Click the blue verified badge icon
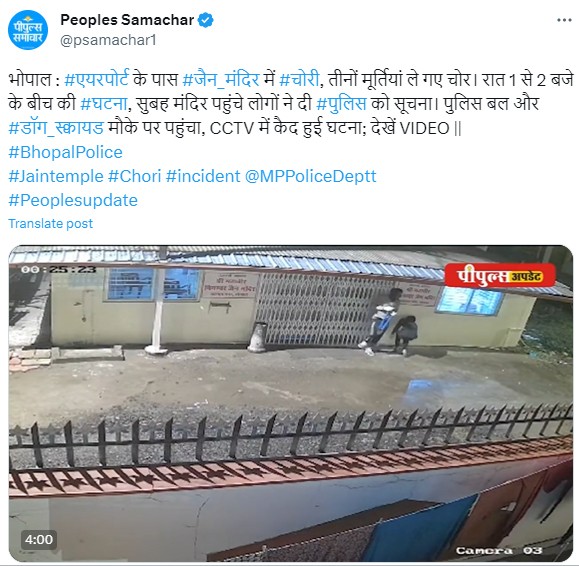Screen dimensions: 579x566 (206, 20)
